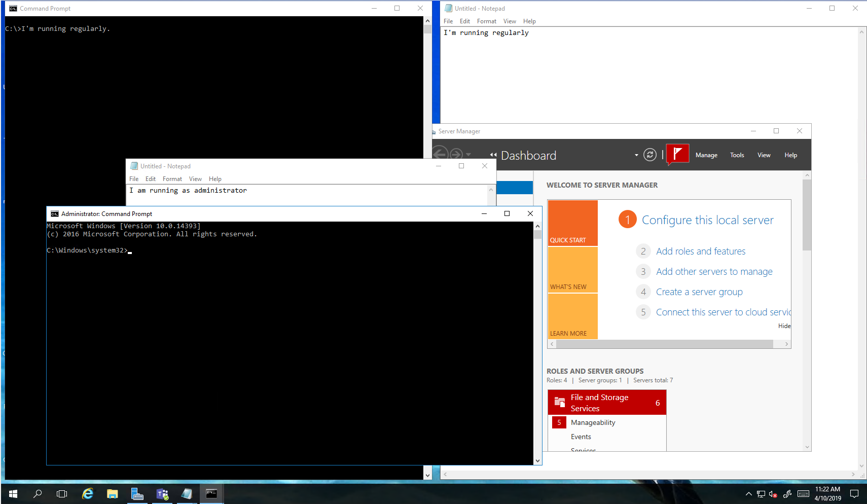
Task: Open Help menu in regular Notepad
Action: point(529,21)
